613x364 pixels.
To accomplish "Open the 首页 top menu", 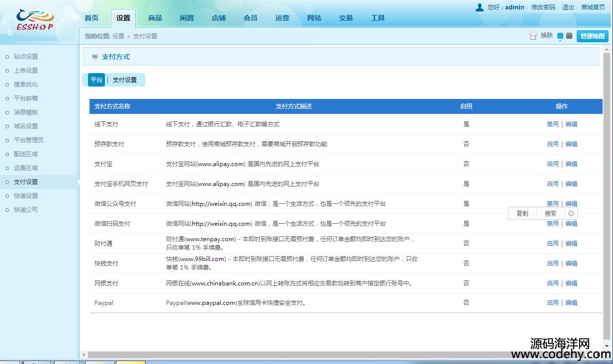I will point(91,18).
